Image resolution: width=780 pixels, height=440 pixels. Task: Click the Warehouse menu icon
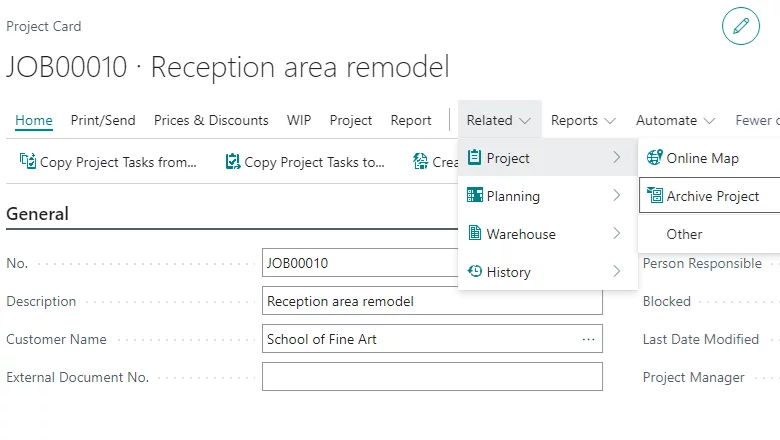[x=475, y=234]
